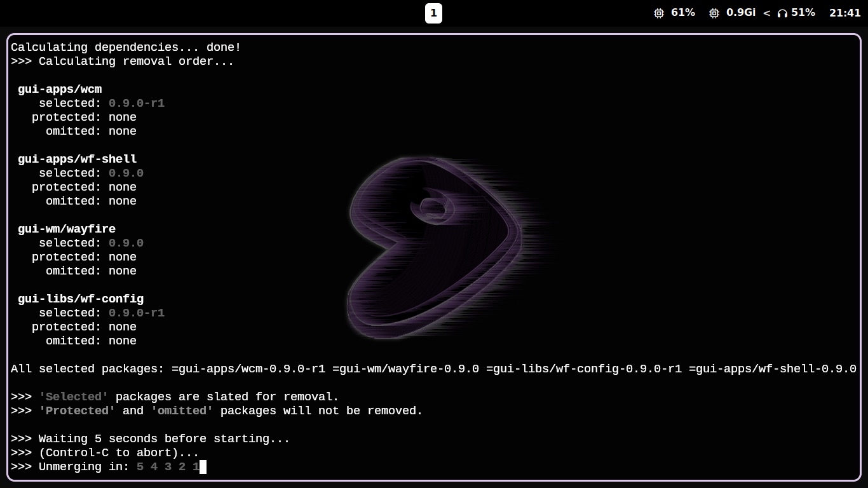868x488 pixels.
Task: Click '=gui-libs/wf-config-0.9.0-r1' in selected packages line
Action: point(584,369)
